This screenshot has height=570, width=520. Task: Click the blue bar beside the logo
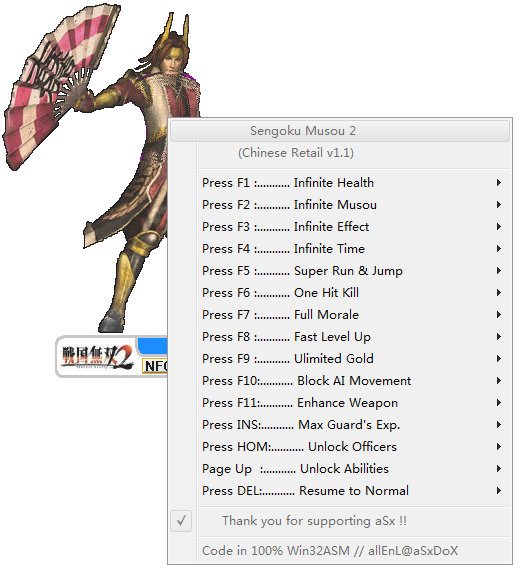pyautogui.click(x=153, y=345)
